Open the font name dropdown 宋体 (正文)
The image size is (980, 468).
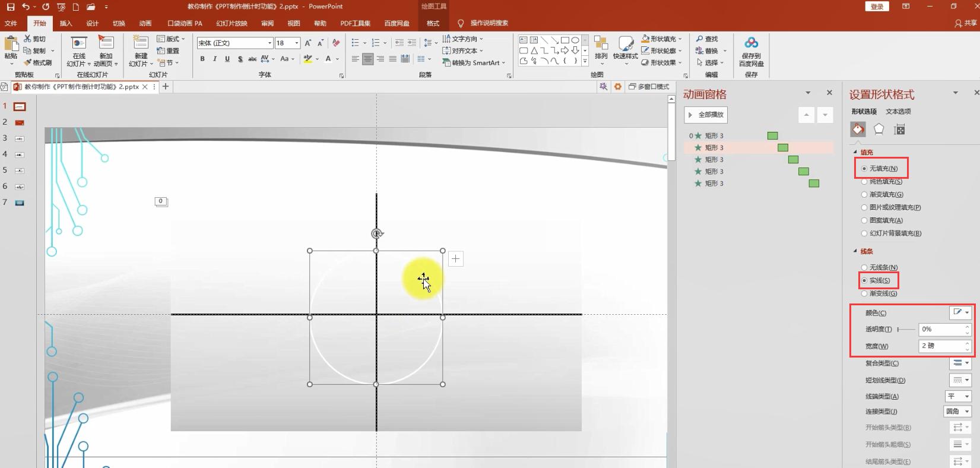pos(269,43)
